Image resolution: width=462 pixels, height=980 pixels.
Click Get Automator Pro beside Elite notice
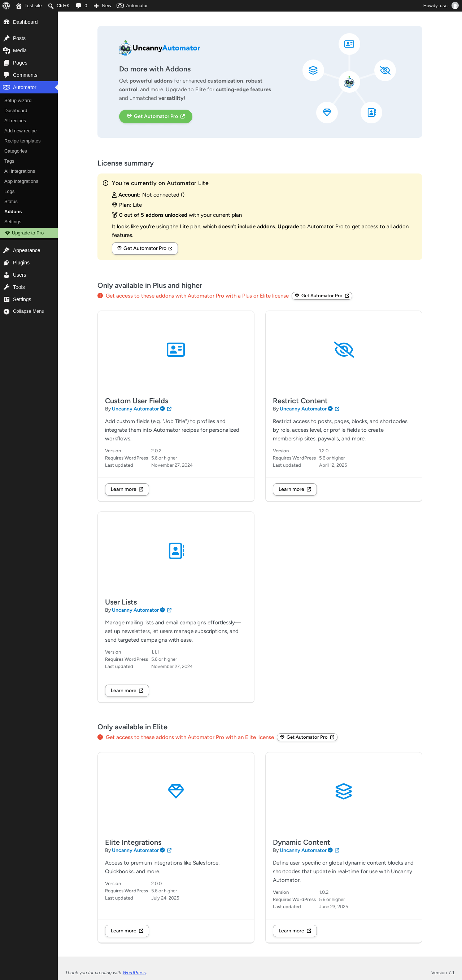(x=307, y=737)
